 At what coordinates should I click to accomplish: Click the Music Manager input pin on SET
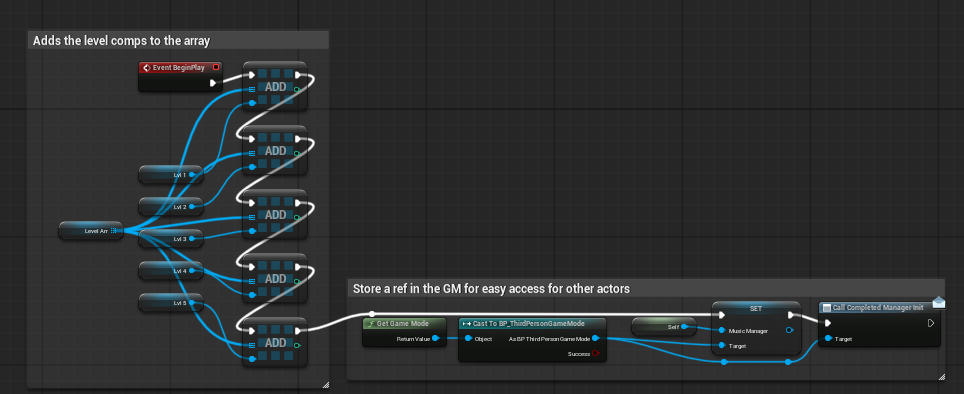tap(722, 331)
